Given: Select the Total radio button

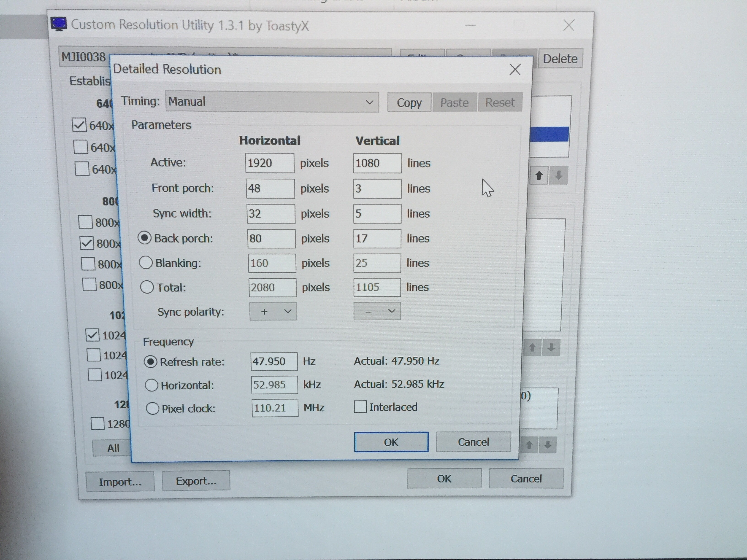Looking at the screenshot, I should coord(147,287).
